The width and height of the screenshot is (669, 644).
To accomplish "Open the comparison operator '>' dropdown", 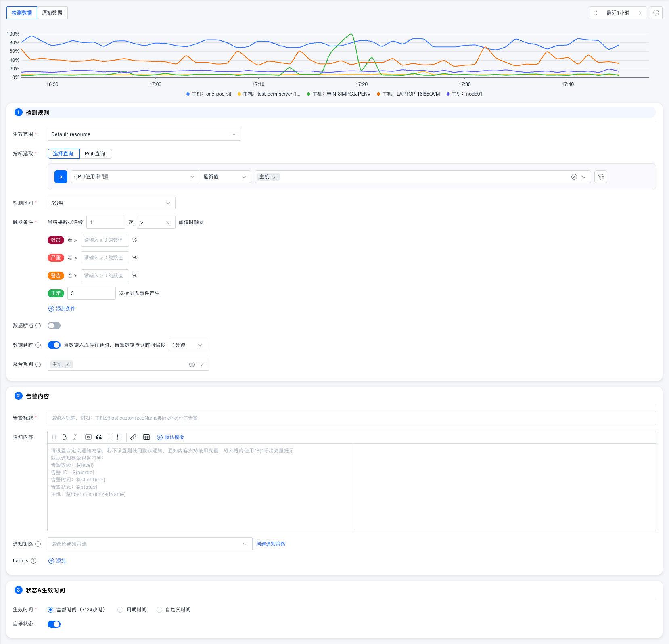I will point(156,222).
